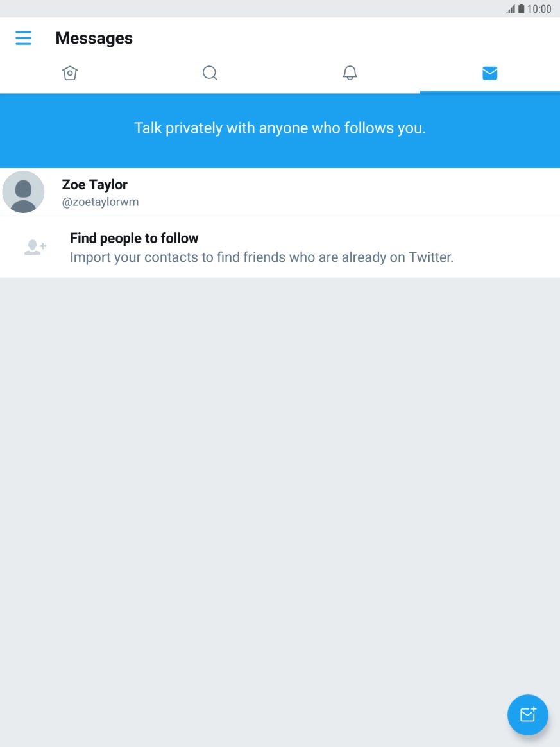The image size is (560, 747).
Task: Tap the battery icon in status bar
Action: click(522, 9)
